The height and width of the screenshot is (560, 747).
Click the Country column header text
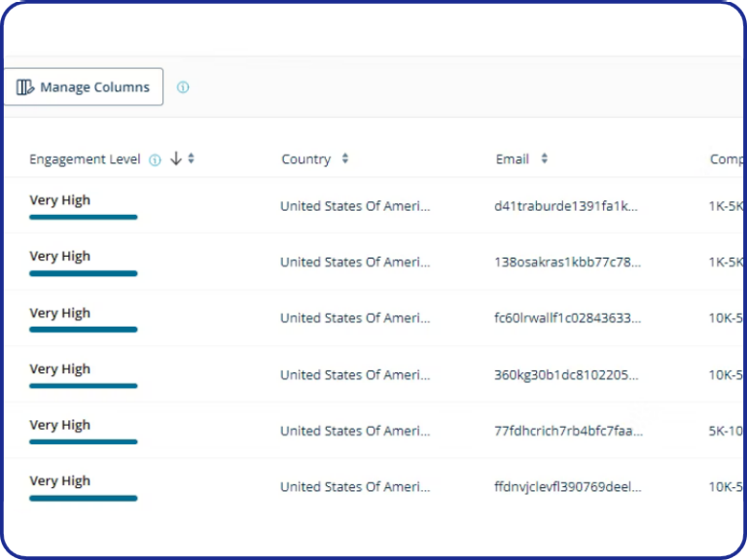pos(305,159)
